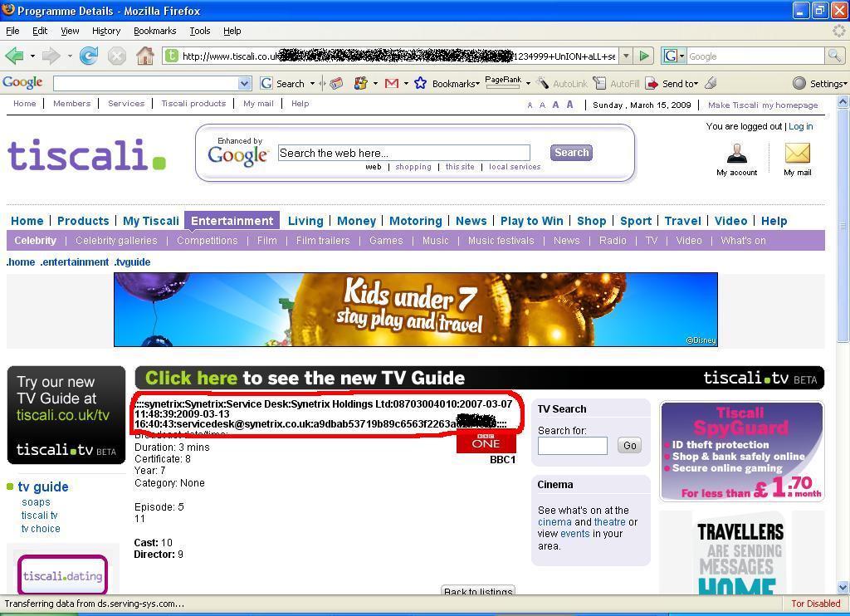
Task: Open the Film trailers subsection
Action: tap(323, 240)
